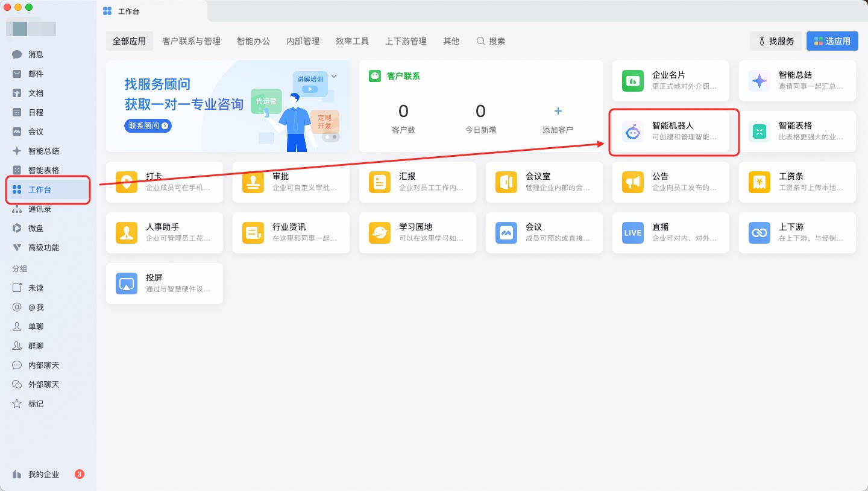The image size is (868, 491).
Task: Open the 智能机器人 robot app
Action: click(671, 131)
